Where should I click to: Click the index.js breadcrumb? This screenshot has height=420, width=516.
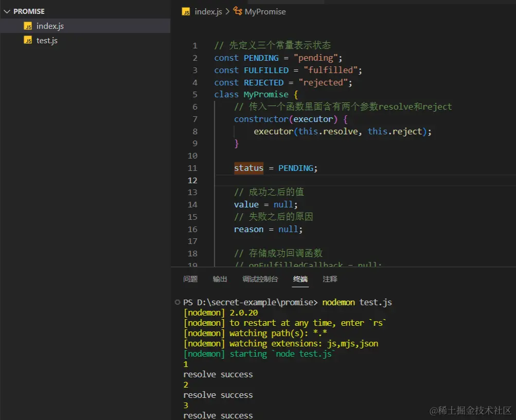pyautogui.click(x=208, y=12)
